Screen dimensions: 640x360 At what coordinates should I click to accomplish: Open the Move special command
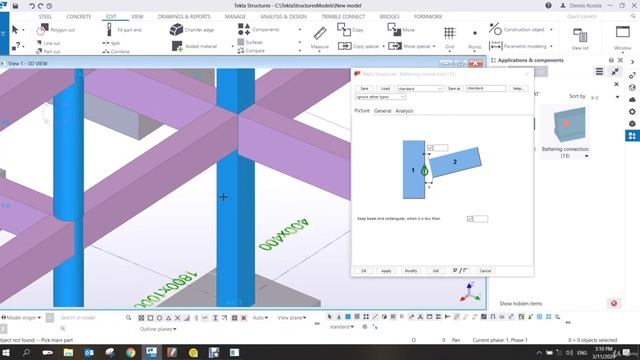point(409,46)
